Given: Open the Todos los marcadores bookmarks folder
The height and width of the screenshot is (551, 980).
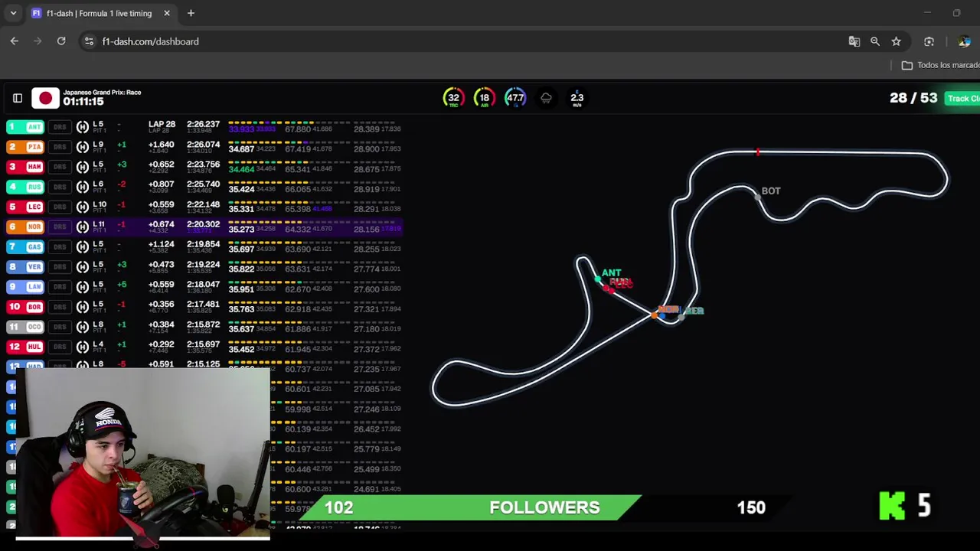Looking at the screenshot, I should 940,65.
